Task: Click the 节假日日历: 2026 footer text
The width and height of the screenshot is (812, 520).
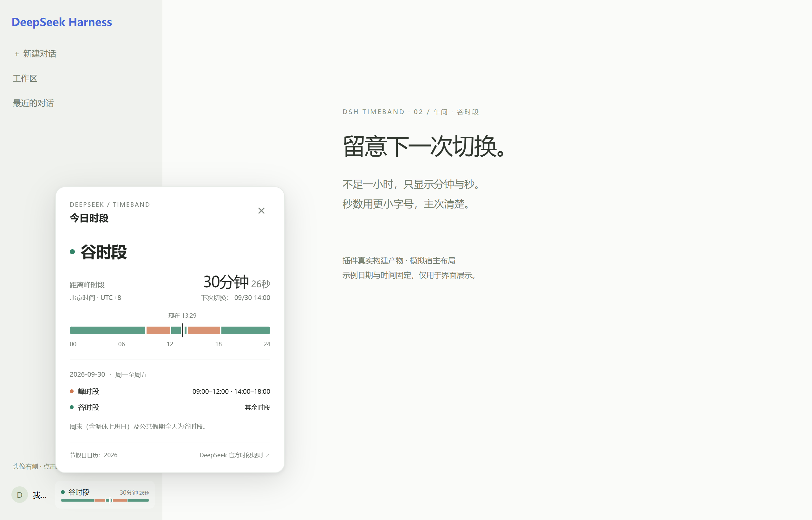Action: 94,455
